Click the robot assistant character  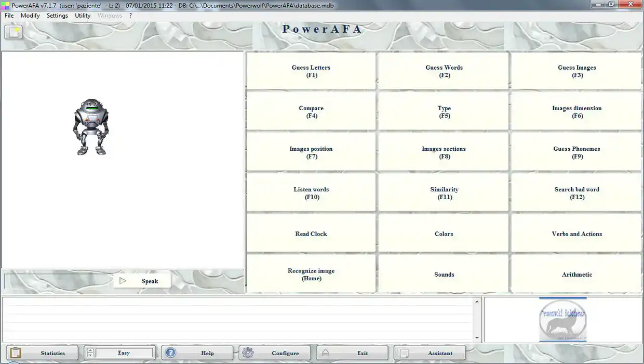click(x=91, y=127)
